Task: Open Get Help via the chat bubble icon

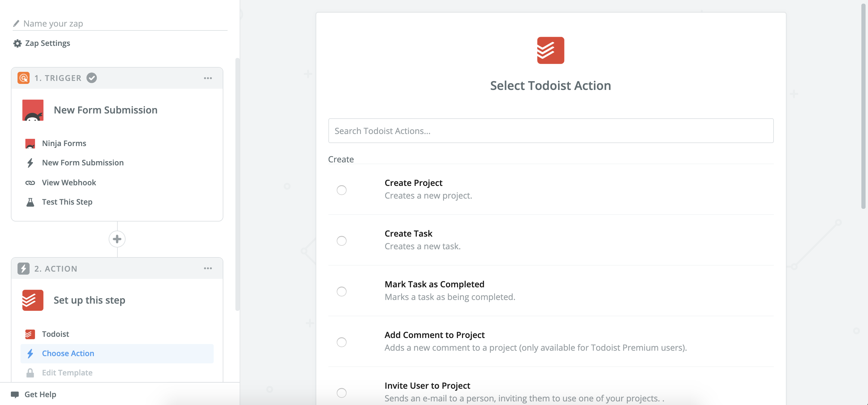Action: [x=15, y=394]
